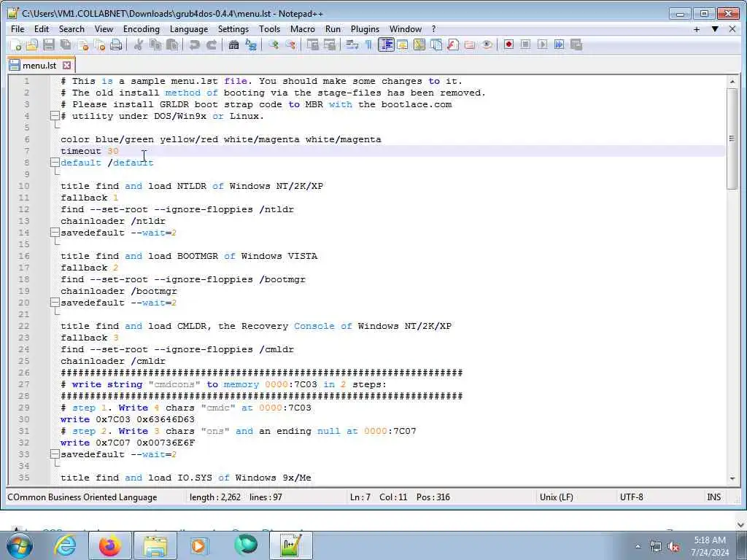The image size is (747, 560).
Task: Click the Paste toolbar icon
Action: click(x=172, y=44)
